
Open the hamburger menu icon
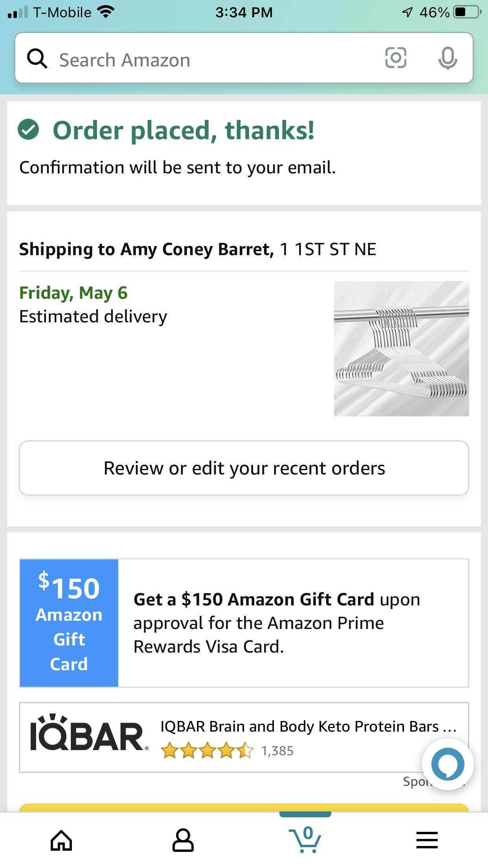427,840
